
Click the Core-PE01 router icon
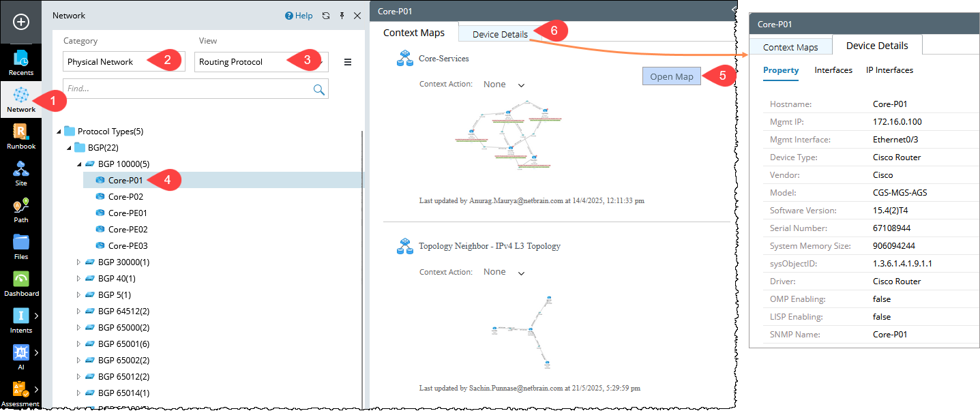100,213
